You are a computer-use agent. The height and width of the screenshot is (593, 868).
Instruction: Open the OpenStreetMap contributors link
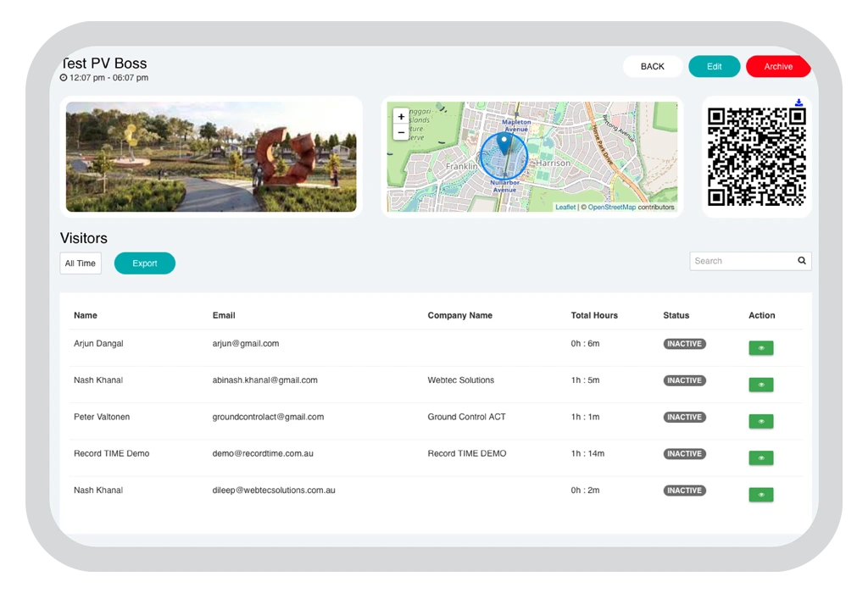611,208
